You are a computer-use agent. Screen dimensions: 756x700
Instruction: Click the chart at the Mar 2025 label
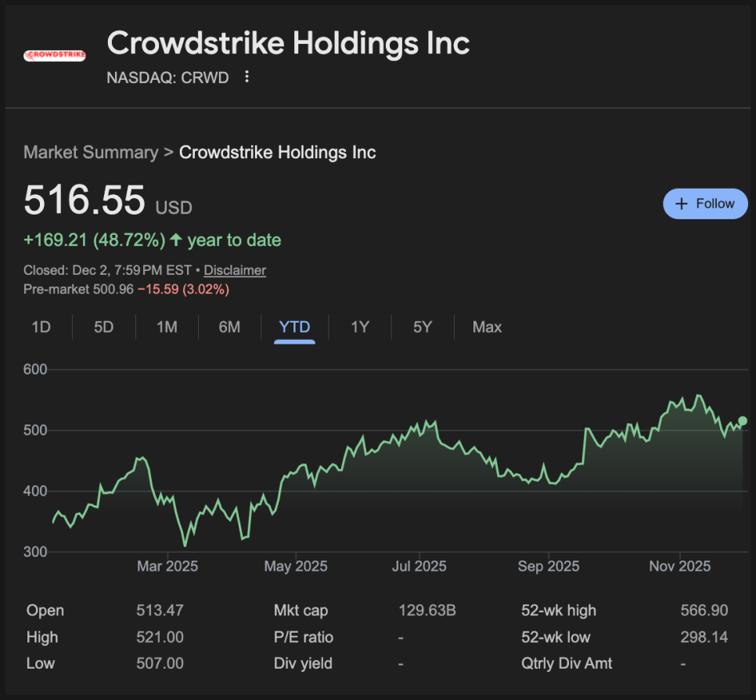pos(167,566)
